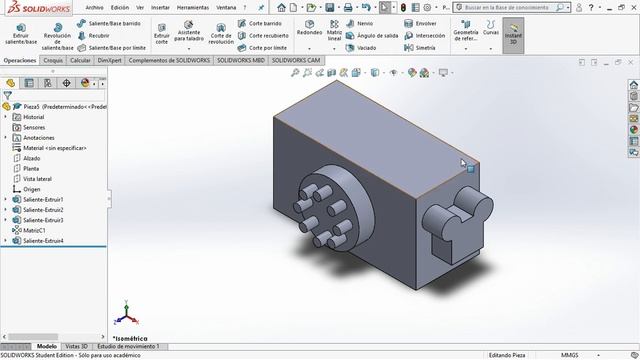Select Material <sin especificar> item

pos(54,148)
